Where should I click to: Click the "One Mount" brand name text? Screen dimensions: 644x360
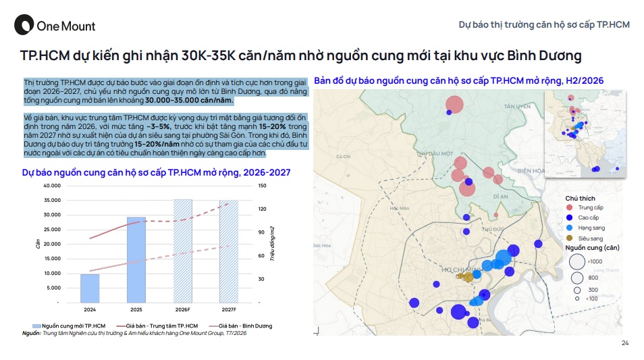pyautogui.click(x=66, y=26)
